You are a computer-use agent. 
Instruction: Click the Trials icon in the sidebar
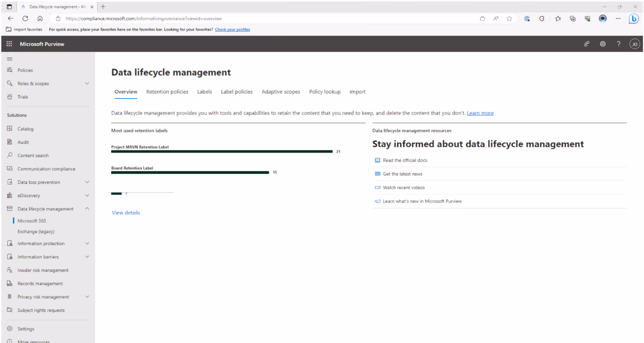(x=10, y=97)
